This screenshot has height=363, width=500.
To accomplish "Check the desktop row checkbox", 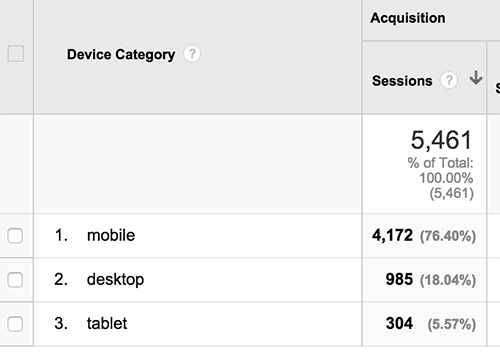I will coord(15,280).
